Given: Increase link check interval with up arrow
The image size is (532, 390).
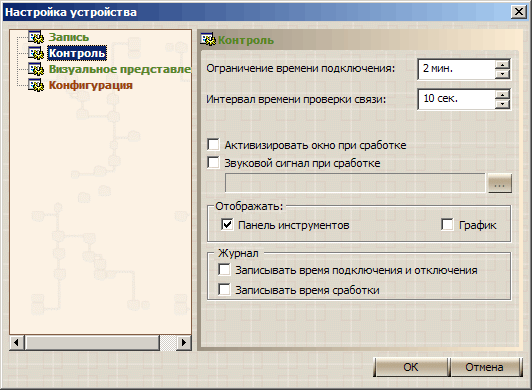Looking at the screenshot, I should click(x=502, y=94).
